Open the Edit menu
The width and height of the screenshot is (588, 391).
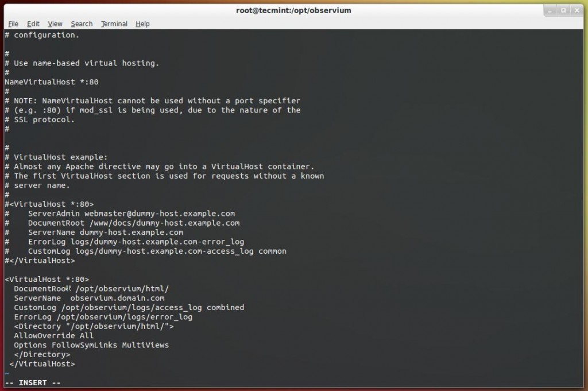point(33,24)
